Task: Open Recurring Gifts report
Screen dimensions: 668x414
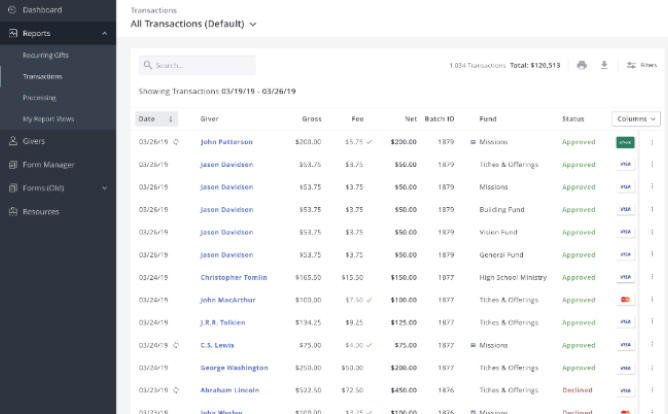Action: coord(45,55)
